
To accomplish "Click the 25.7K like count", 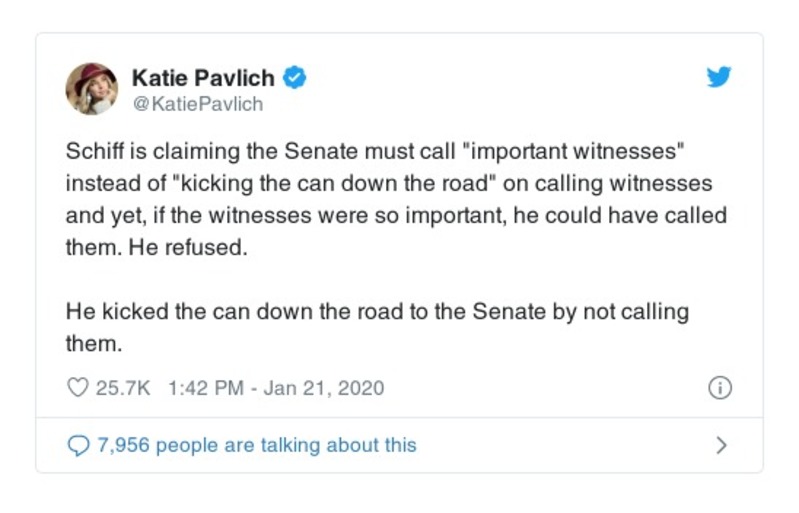I will [121, 387].
